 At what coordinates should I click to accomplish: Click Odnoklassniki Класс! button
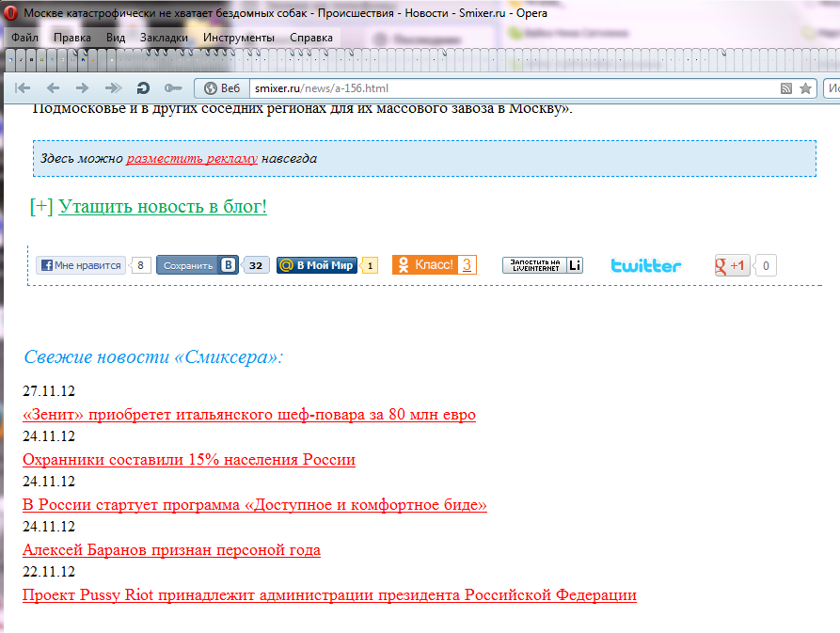425,264
